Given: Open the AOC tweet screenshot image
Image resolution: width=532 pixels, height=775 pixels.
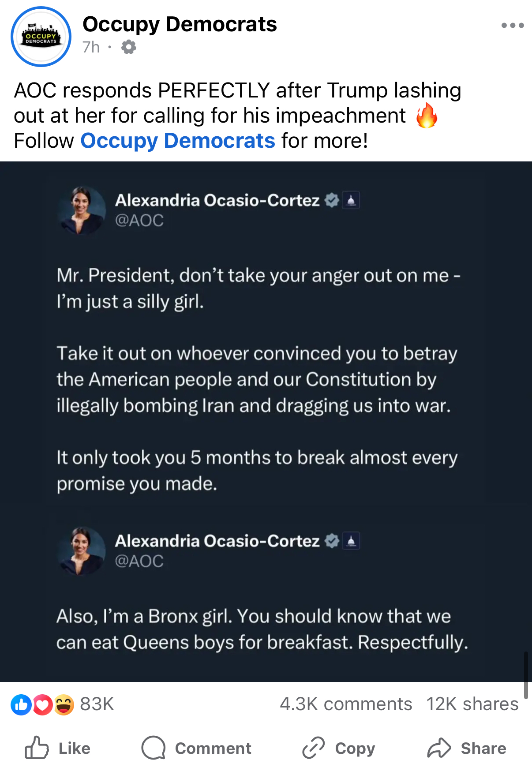Looking at the screenshot, I should [x=266, y=422].
